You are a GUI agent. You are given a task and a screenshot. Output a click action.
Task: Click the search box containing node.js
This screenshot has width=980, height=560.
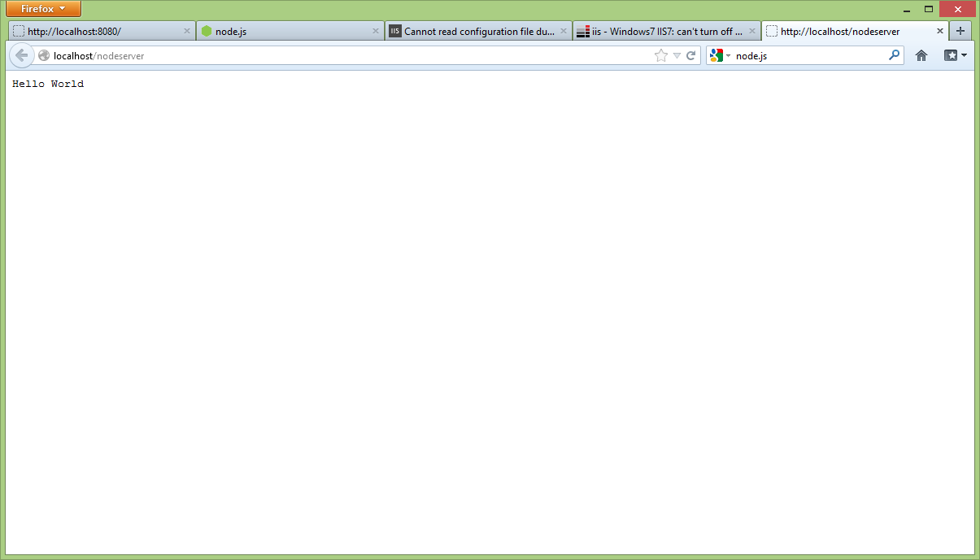pos(805,56)
